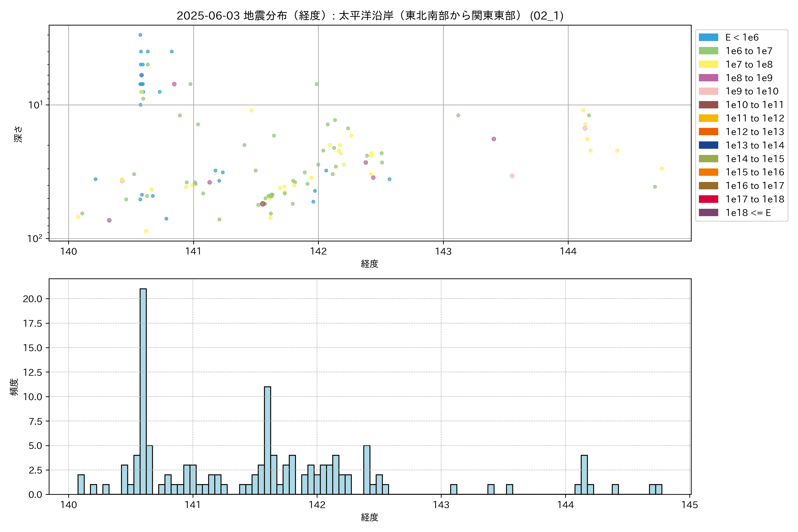
Task: Click the brown 1e10 to 1e11 legend swatch
Action: tap(708, 105)
